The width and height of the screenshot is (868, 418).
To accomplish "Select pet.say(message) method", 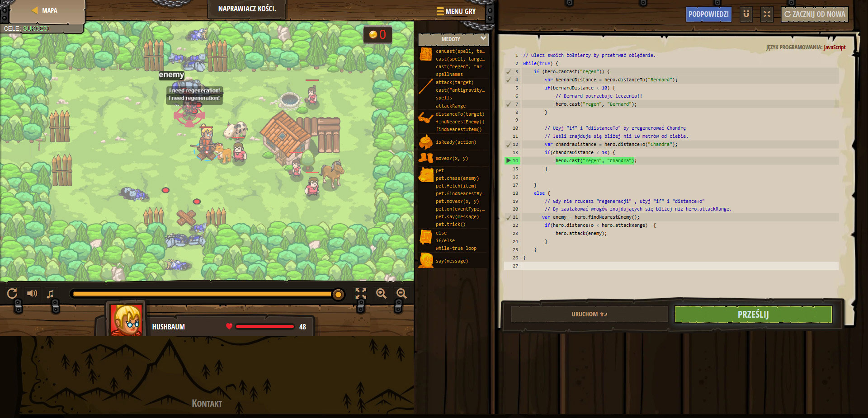I will pyautogui.click(x=457, y=216).
